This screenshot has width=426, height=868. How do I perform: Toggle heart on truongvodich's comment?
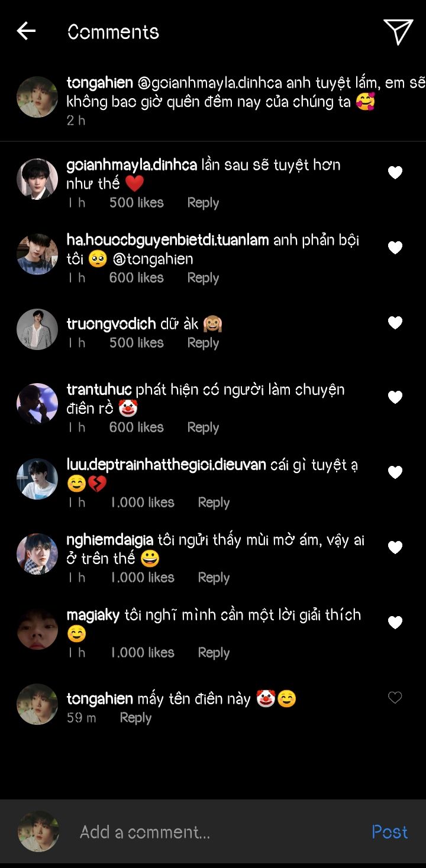click(395, 323)
